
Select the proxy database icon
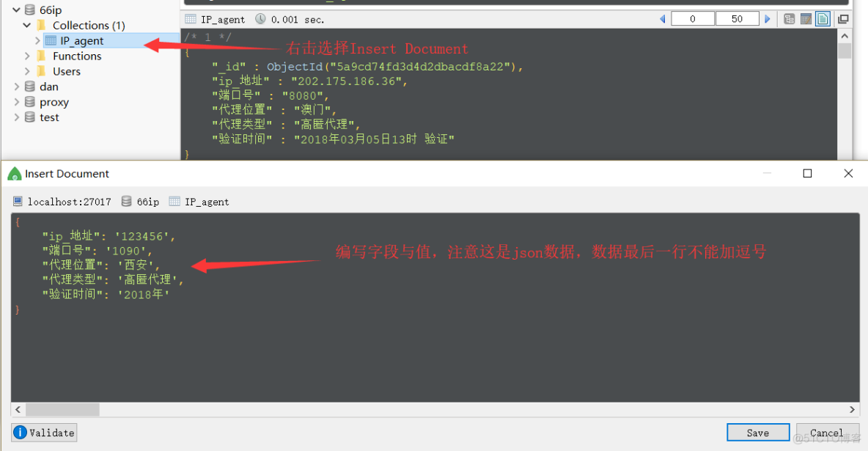30,102
